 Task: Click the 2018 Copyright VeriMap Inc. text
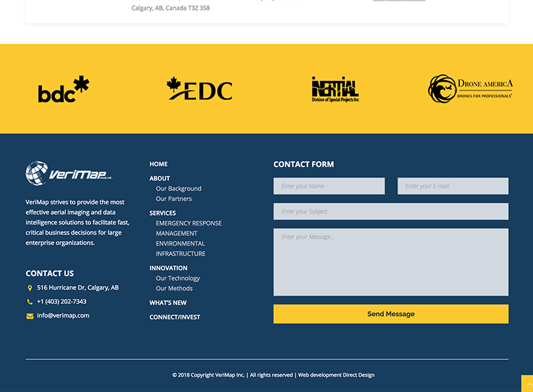pyautogui.click(x=209, y=375)
